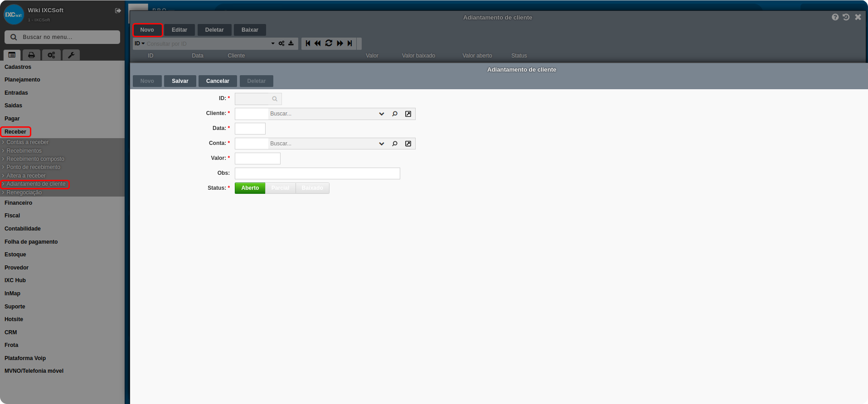Expand the Estoque menu section
This screenshot has width=868, height=404.
(x=15, y=255)
